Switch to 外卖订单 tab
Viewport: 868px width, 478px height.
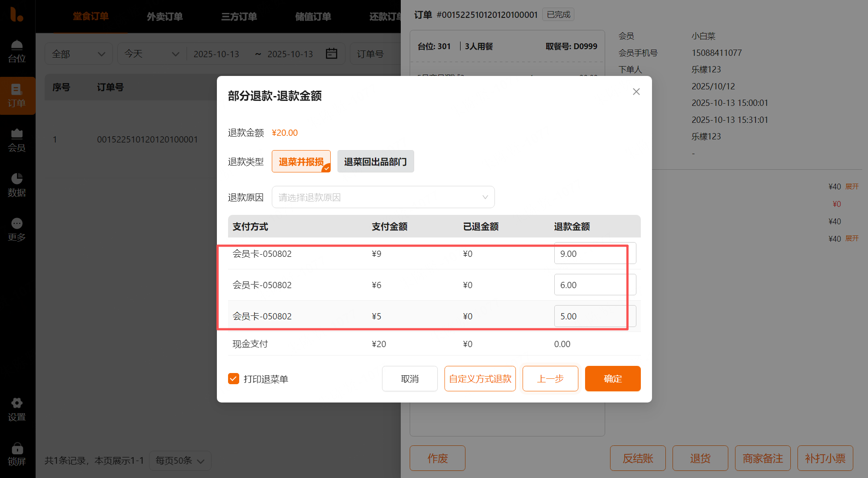165,17
